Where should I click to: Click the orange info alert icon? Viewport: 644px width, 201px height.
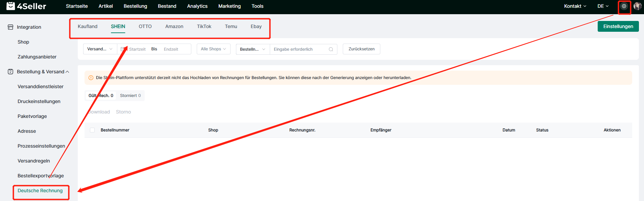[x=91, y=78]
